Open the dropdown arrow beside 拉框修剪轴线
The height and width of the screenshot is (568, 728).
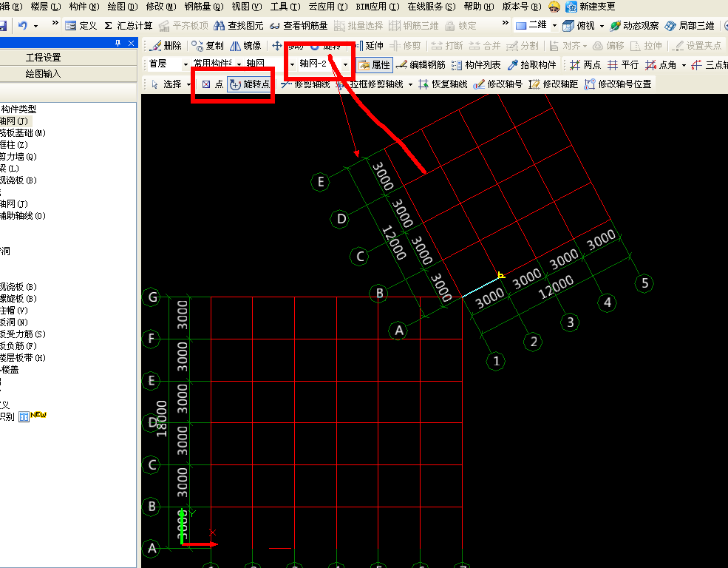point(410,84)
